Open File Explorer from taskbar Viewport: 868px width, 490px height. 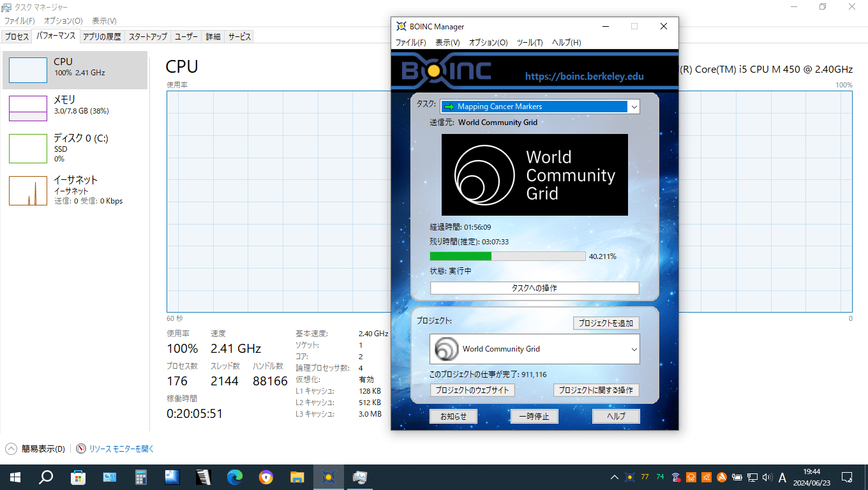click(297, 477)
